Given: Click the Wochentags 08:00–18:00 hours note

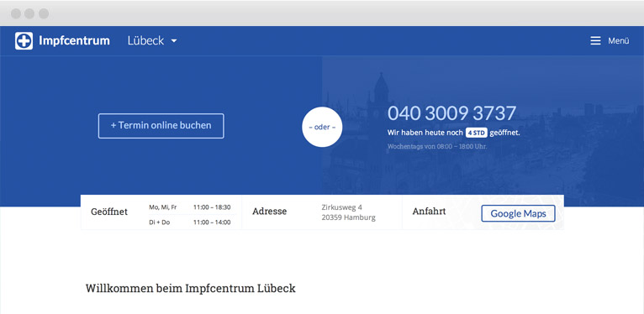Looking at the screenshot, I should [x=437, y=146].
